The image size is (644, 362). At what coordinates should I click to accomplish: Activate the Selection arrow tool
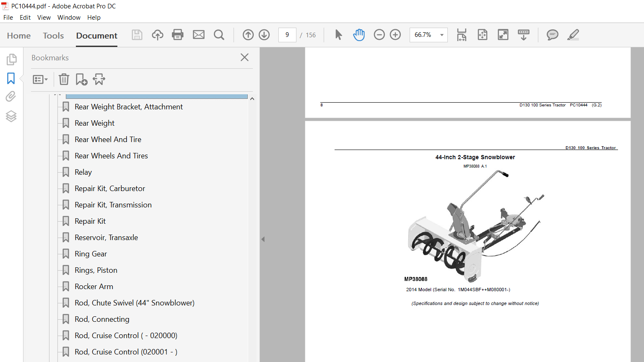click(x=339, y=35)
